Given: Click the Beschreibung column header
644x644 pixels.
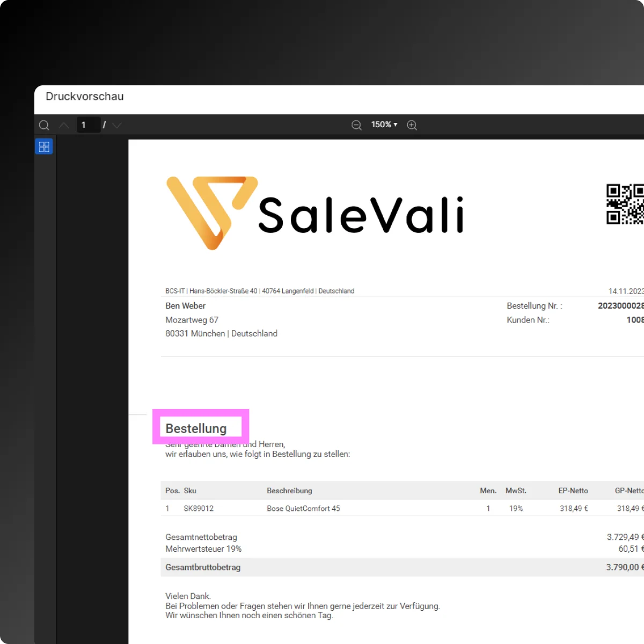Looking at the screenshot, I should pyautogui.click(x=289, y=491).
